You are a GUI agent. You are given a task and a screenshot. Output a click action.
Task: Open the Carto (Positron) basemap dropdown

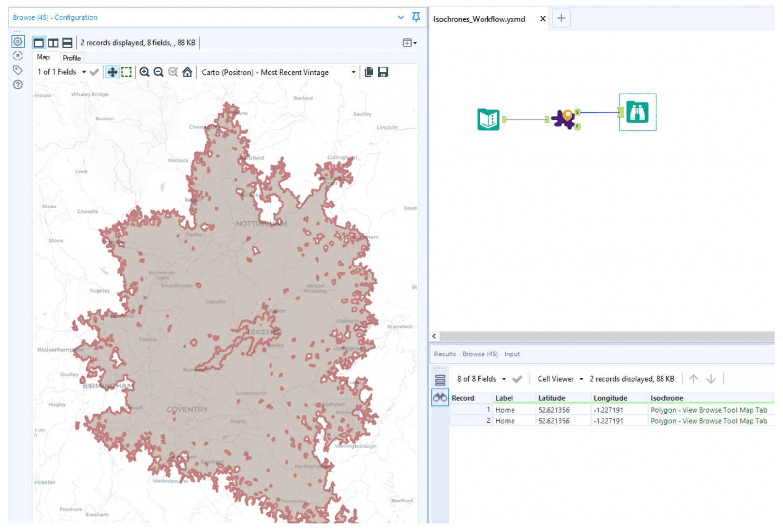click(353, 72)
